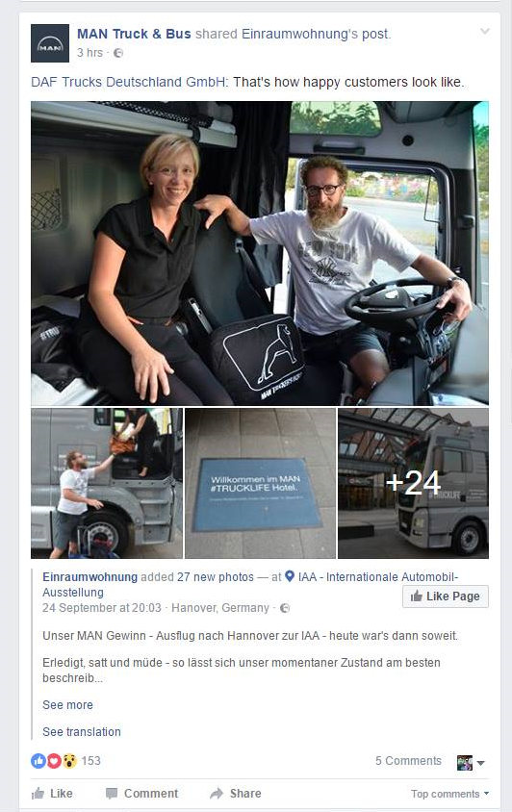Expand the Top comments sort dropdown

point(449,794)
